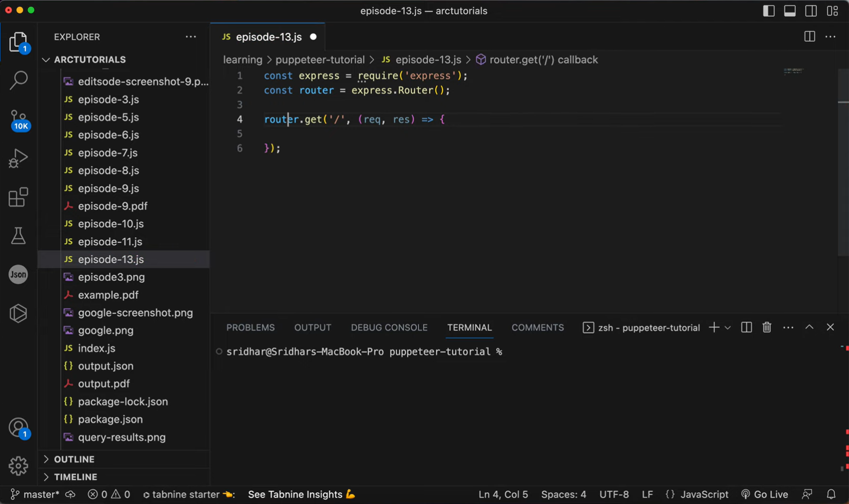
Task: Switch to the DEBUG CONSOLE tab
Action: coord(389,327)
